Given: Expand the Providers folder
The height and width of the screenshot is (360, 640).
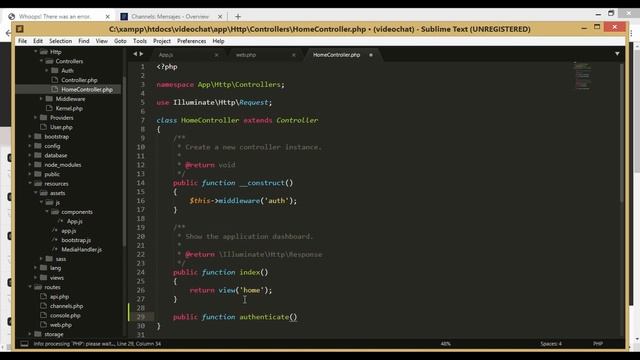Looking at the screenshot, I should [36, 118].
